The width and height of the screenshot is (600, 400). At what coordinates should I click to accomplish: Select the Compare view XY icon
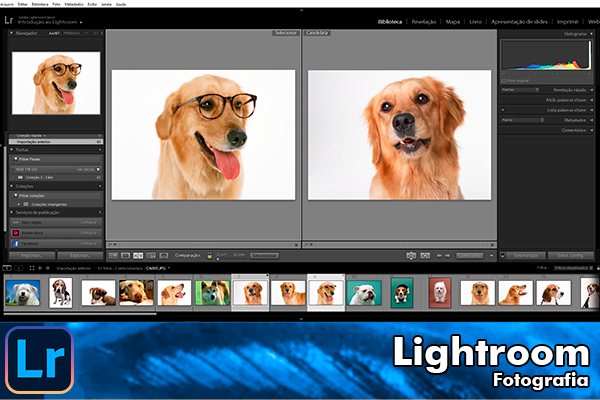(x=138, y=255)
